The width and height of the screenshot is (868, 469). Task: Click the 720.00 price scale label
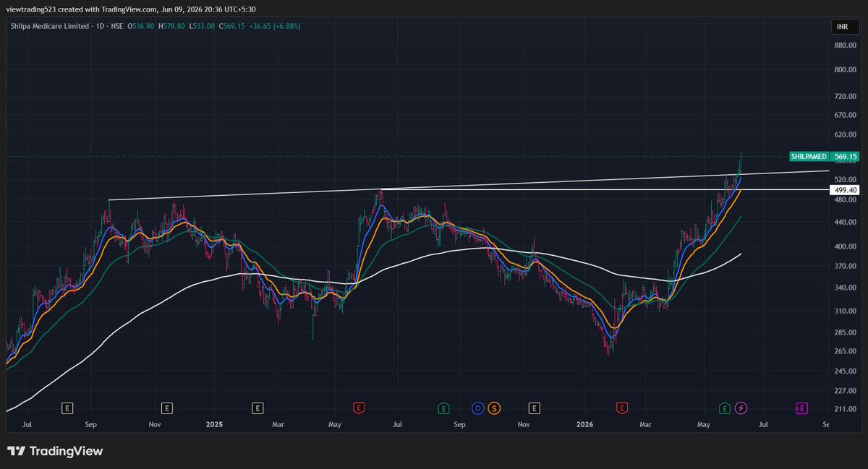tap(845, 96)
